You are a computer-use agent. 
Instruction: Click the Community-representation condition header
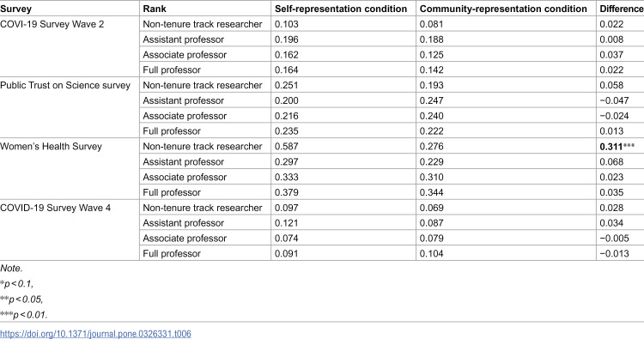tap(503, 9)
